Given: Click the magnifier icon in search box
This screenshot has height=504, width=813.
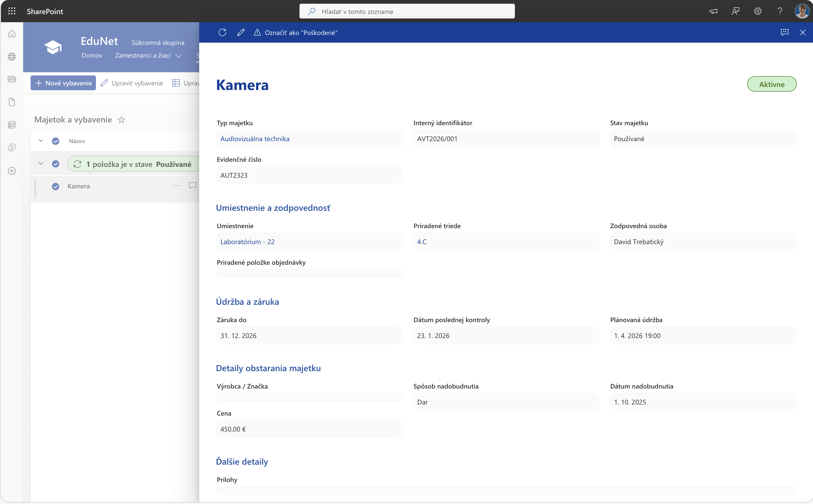Looking at the screenshot, I should coord(312,11).
